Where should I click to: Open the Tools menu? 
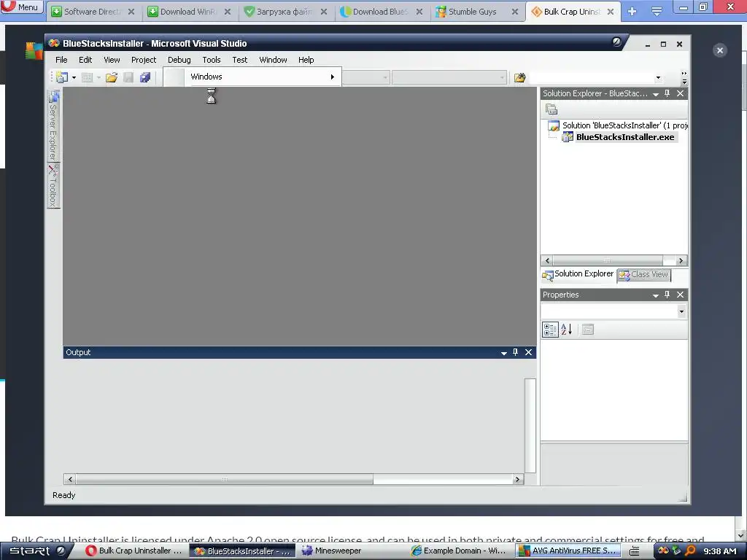tap(211, 60)
